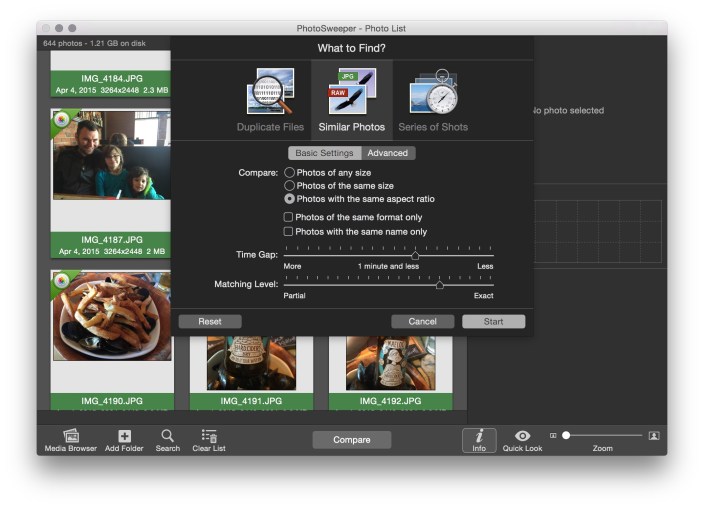
Task: Toggle the Info panel
Action: tap(479, 437)
